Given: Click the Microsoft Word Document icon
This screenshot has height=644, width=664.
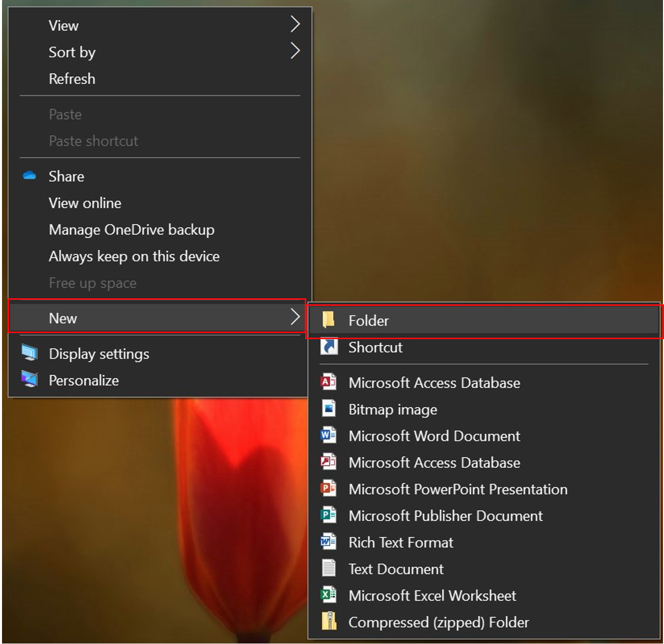Looking at the screenshot, I should click(x=328, y=435).
